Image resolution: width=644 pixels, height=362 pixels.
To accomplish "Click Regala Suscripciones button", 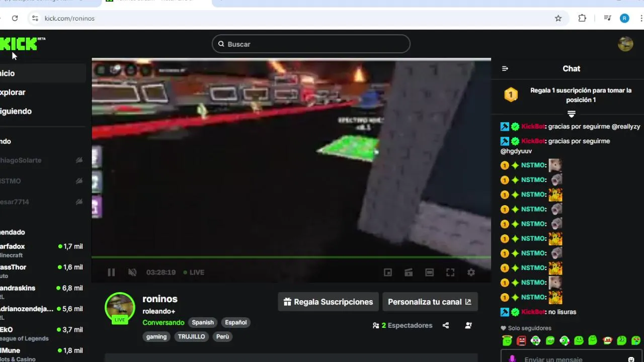I will tap(328, 302).
